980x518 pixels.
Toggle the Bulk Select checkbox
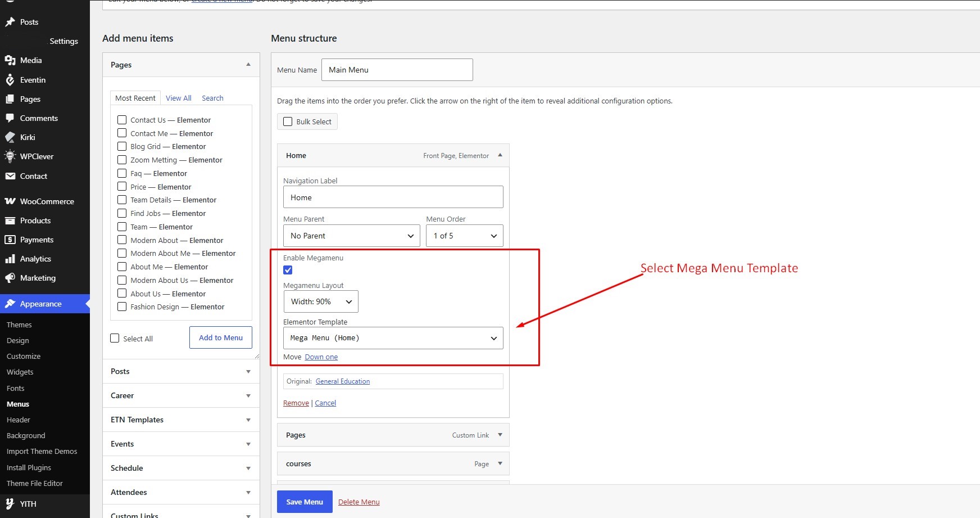[x=288, y=121]
